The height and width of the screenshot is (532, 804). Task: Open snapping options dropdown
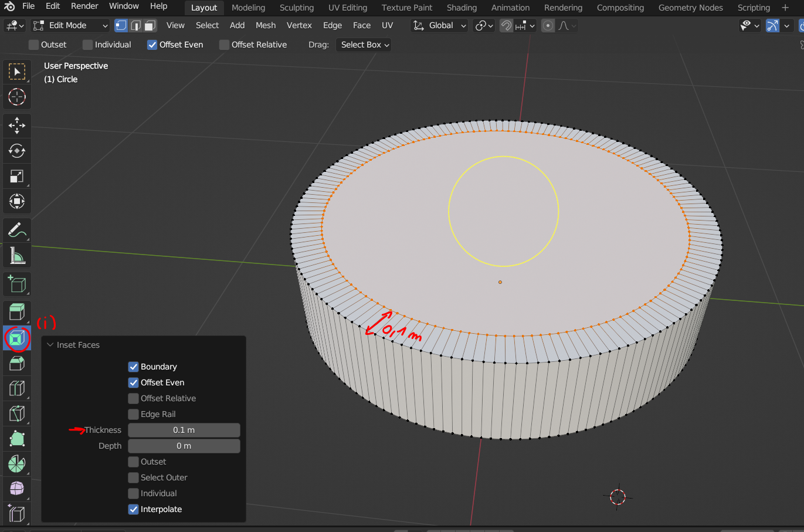tap(525, 25)
